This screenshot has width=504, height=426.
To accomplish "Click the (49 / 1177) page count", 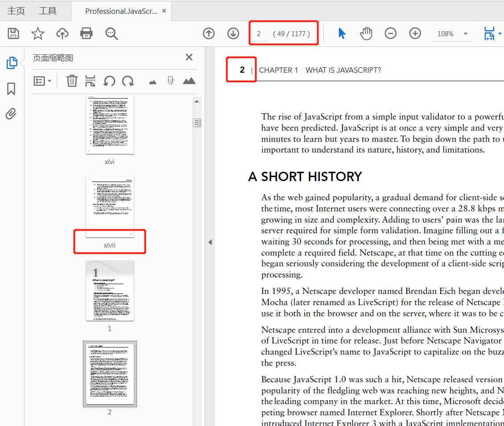I will 292,34.
